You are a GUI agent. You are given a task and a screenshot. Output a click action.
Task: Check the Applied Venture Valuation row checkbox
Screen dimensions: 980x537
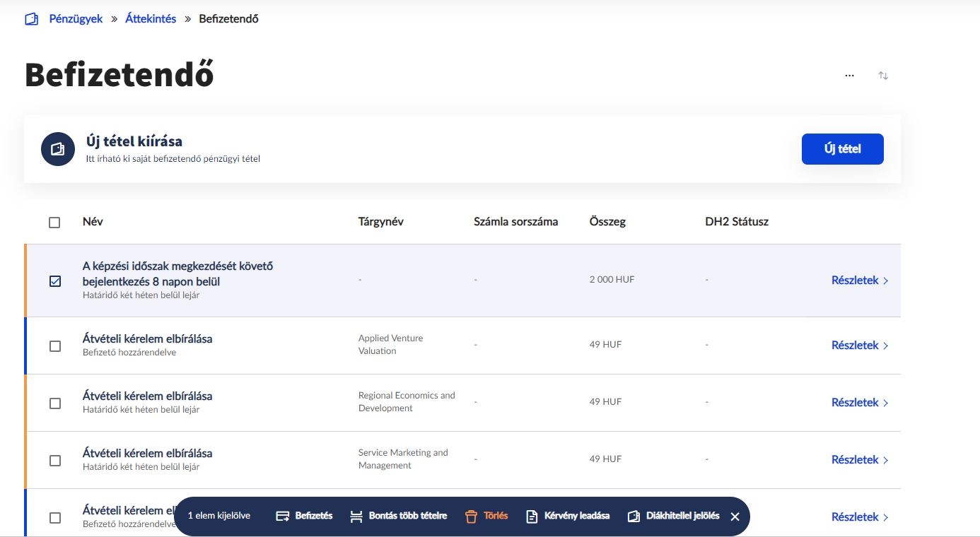[x=55, y=346]
